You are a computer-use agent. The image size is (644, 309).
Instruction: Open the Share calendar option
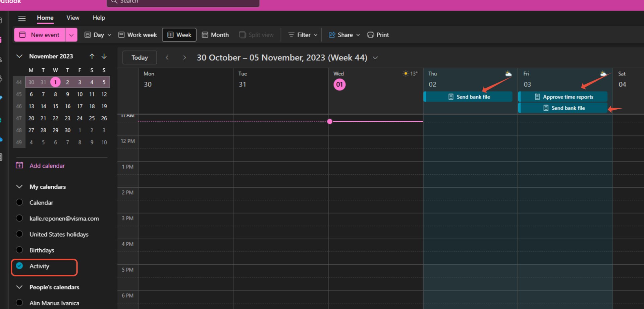click(x=344, y=35)
